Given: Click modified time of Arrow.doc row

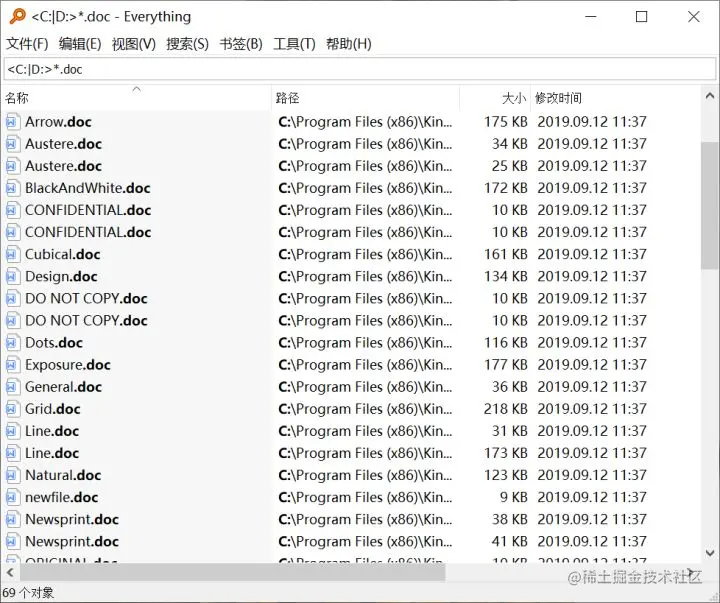Looking at the screenshot, I should [x=592, y=122].
